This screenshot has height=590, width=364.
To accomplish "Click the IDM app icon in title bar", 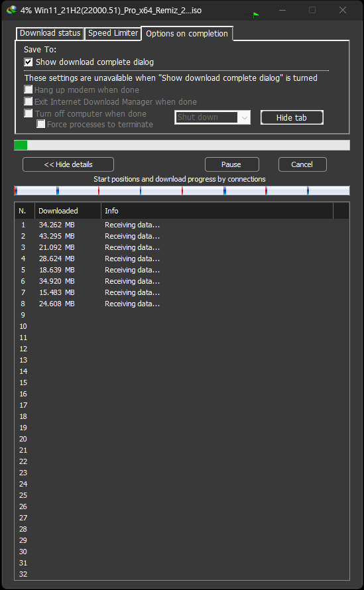I will point(12,10).
